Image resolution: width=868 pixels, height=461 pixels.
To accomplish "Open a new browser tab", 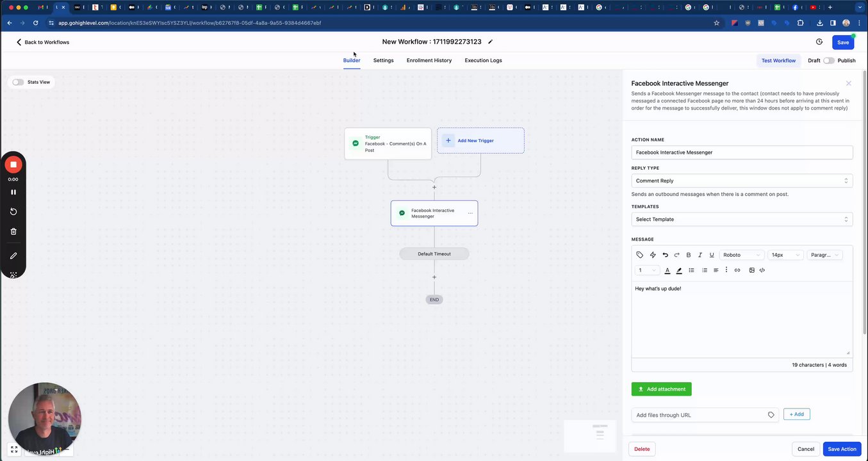I will coord(830,7).
